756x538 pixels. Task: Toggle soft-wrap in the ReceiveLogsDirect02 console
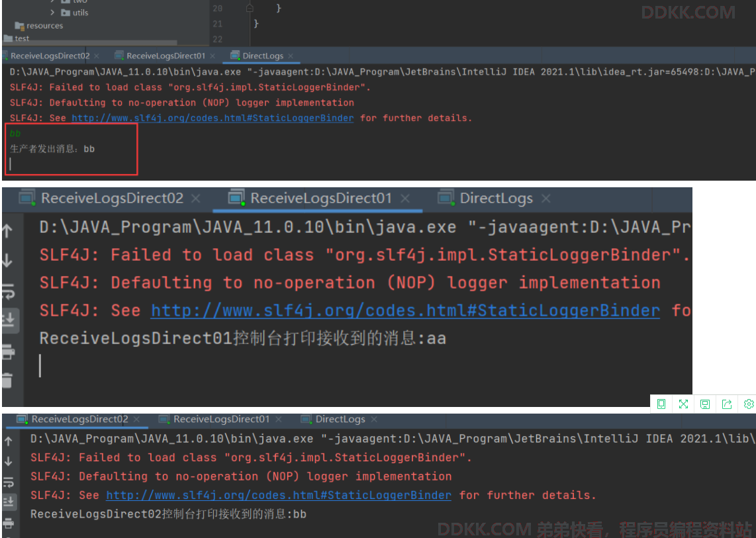coord(8,482)
